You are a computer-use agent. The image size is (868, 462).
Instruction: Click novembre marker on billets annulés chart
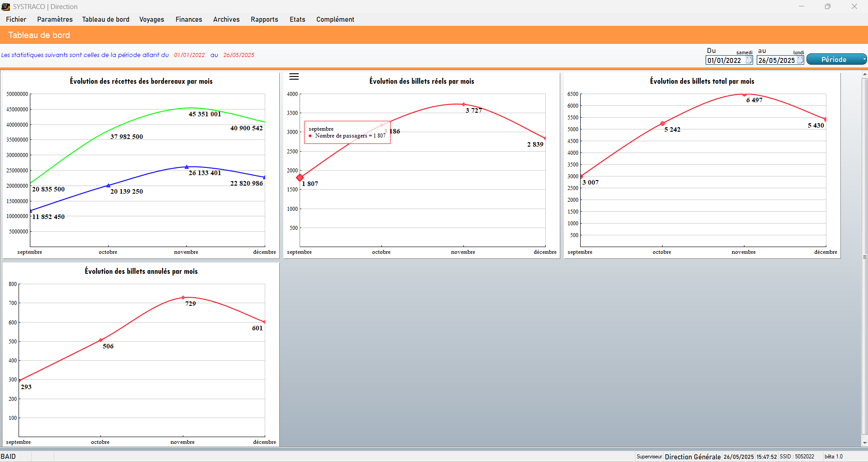pyautogui.click(x=183, y=298)
